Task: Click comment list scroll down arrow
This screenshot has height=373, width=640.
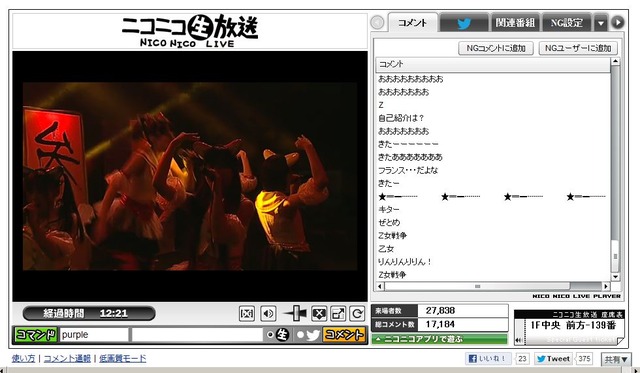Action: coord(615,277)
